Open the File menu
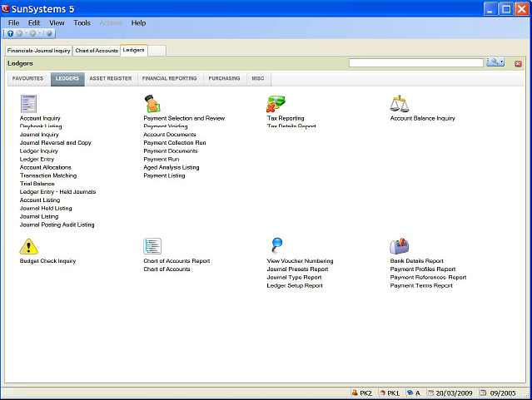This screenshot has height=400, width=532. click(13, 22)
